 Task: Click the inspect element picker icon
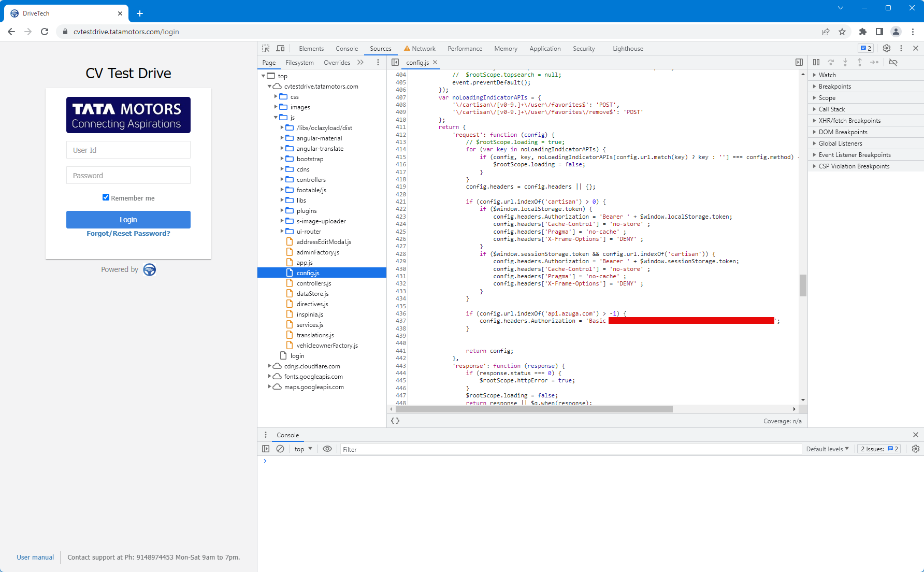(x=266, y=48)
